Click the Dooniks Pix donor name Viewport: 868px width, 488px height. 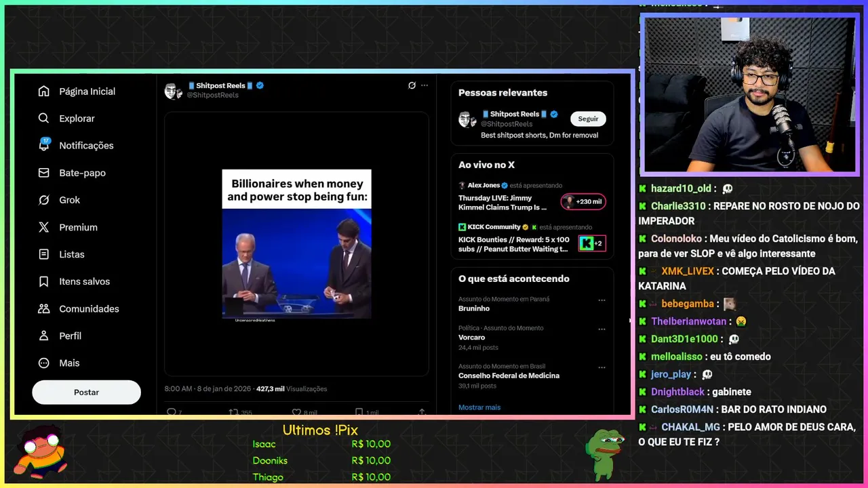pyautogui.click(x=270, y=461)
